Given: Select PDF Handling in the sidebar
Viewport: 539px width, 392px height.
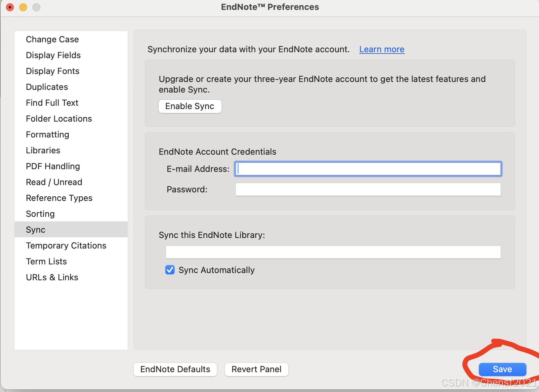Looking at the screenshot, I should click(53, 166).
